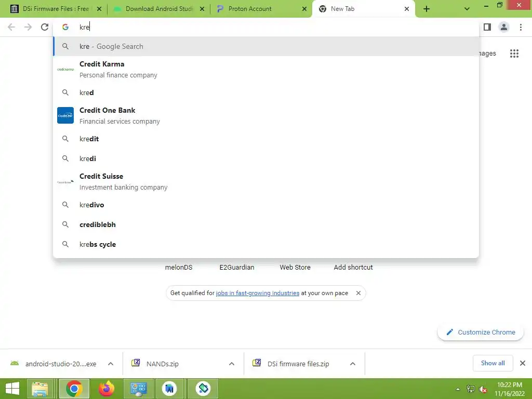
Task: Select the 'kredit' suggestion
Action: click(266, 139)
